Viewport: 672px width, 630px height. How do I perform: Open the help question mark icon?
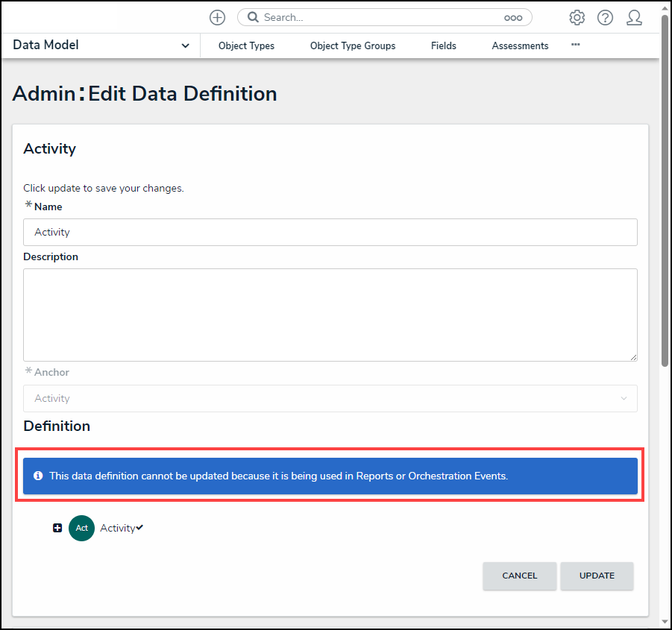coord(605,17)
